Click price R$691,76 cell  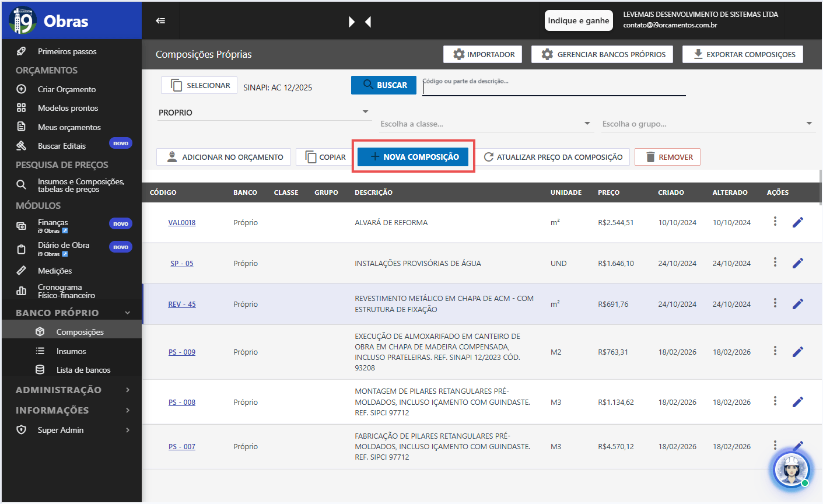point(613,304)
